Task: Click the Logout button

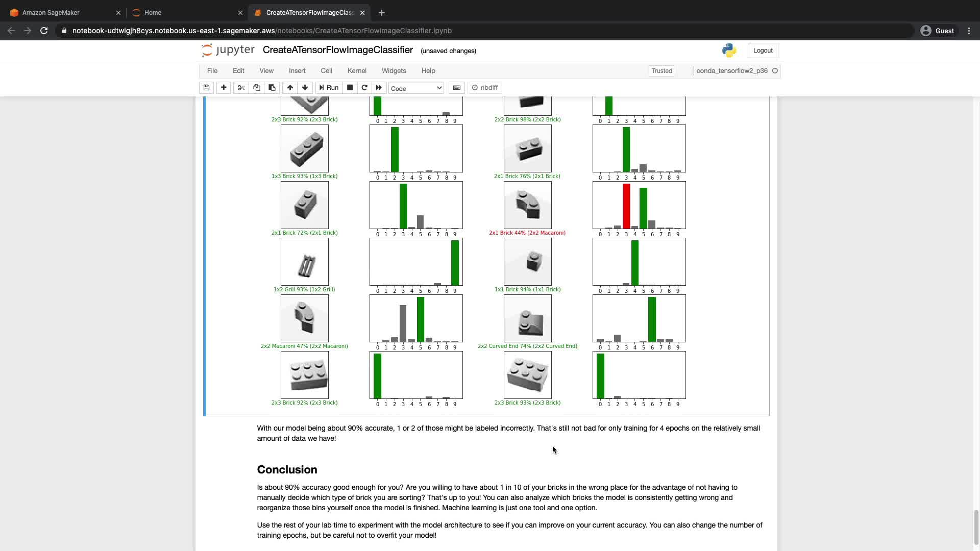Action: [763, 51]
